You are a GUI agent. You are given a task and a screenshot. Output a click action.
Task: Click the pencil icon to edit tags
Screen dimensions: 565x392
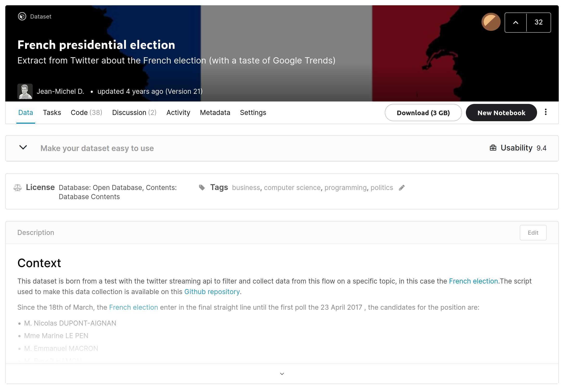[401, 188]
